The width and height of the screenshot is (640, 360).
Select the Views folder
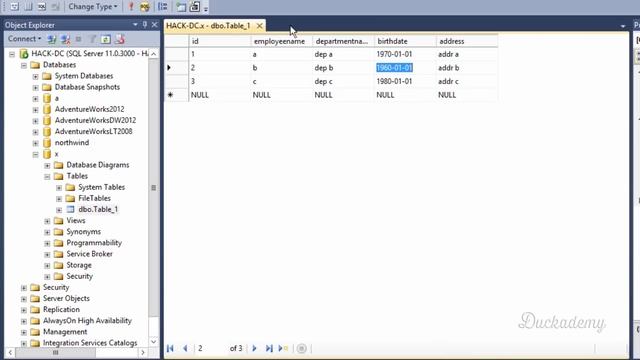76,220
